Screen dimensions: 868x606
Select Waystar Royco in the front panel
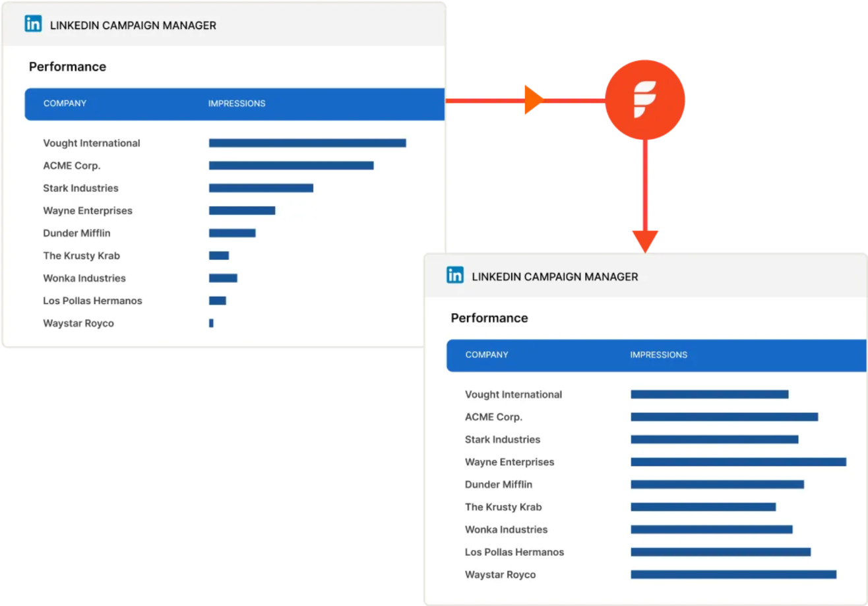pos(501,574)
